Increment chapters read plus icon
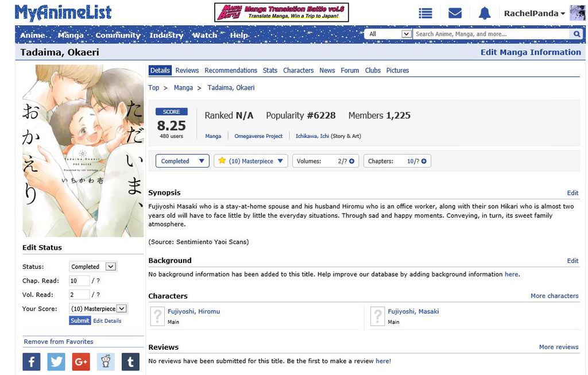Viewport: 588px width, 375px height. [424, 161]
